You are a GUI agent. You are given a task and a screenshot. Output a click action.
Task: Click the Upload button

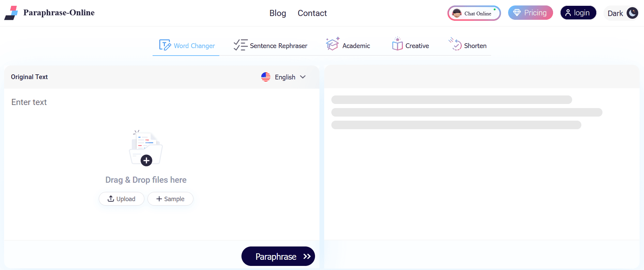click(122, 199)
